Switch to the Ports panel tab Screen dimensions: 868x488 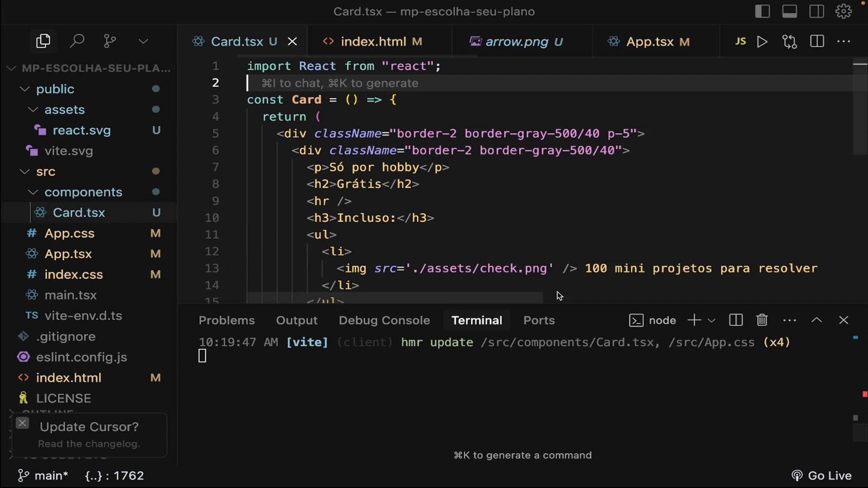point(539,320)
